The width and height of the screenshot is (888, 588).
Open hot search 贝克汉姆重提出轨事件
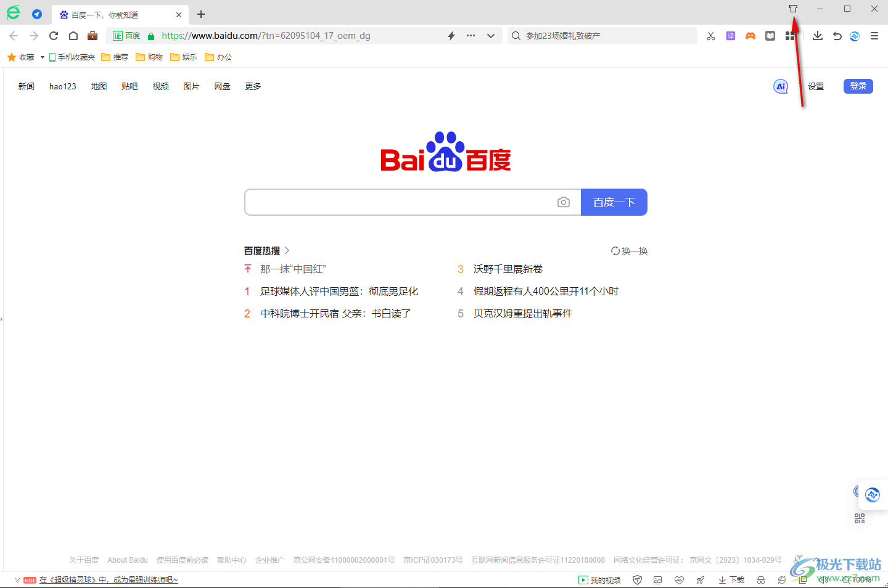(x=523, y=314)
